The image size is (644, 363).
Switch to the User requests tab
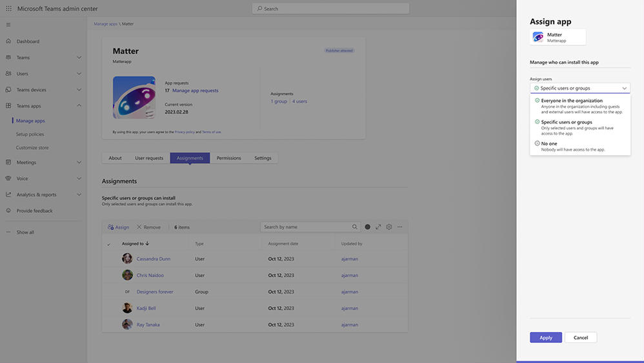pos(149,158)
